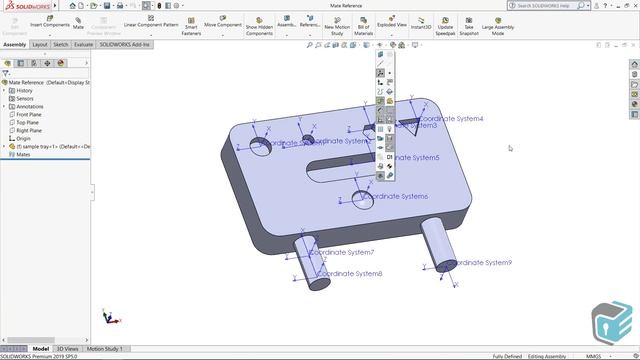Toggle View Origins visibility
Screen dimensions: 640x360
pos(380,82)
